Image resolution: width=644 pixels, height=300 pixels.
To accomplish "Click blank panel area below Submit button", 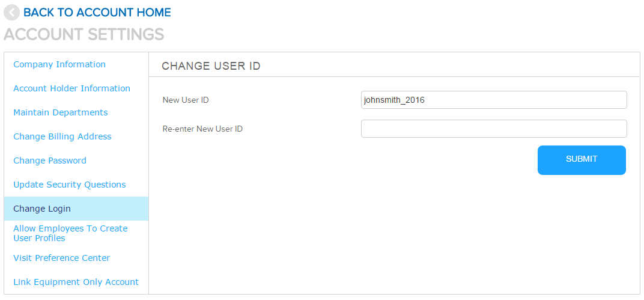I will point(393,234).
